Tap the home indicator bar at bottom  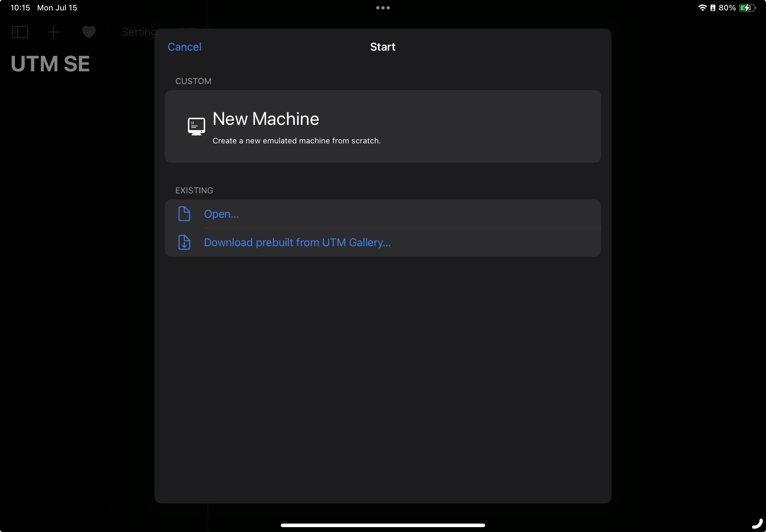(x=383, y=525)
